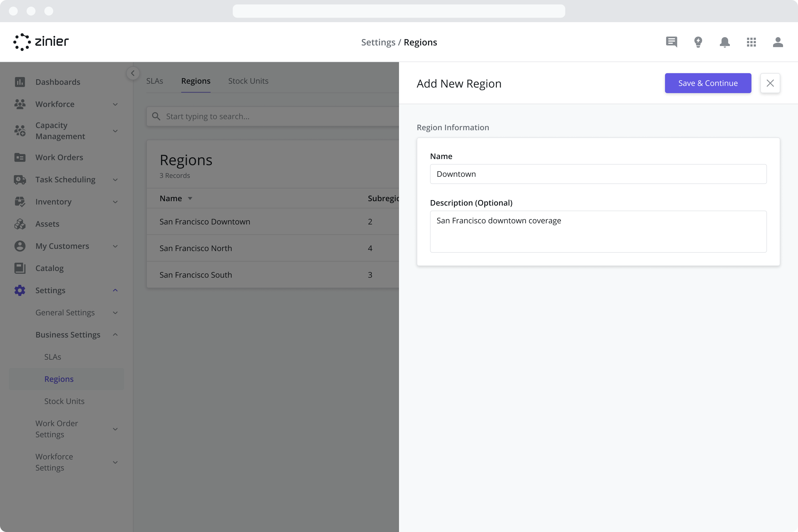The image size is (798, 532).
Task: Click the Workforce people icon
Action: tap(20, 104)
